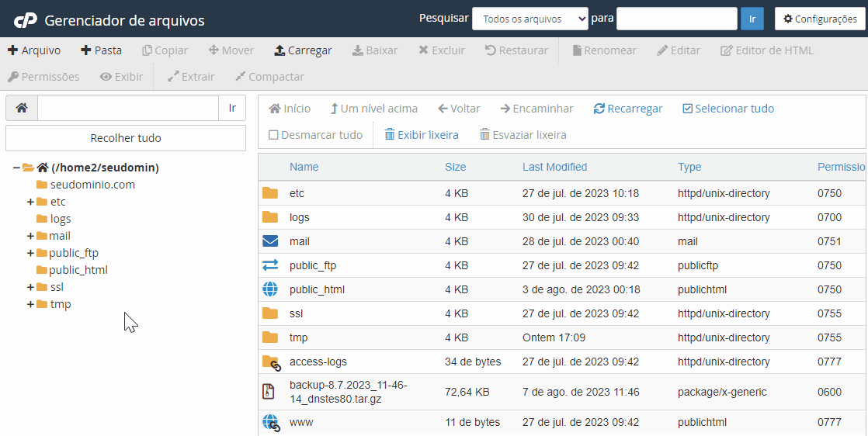
Task: Click the tmp folder icon in file list
Action: pos(270,337)
